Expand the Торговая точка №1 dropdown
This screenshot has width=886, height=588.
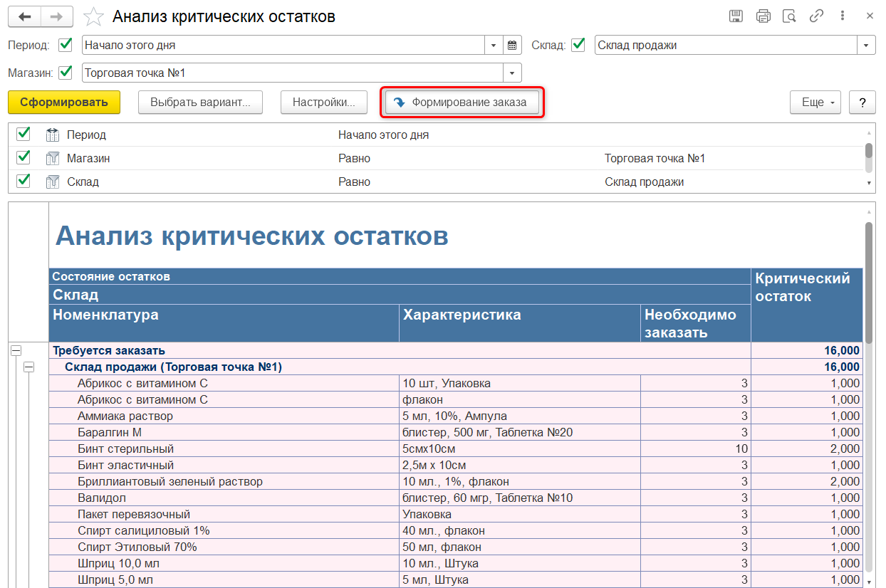click(x=512, y=73)
